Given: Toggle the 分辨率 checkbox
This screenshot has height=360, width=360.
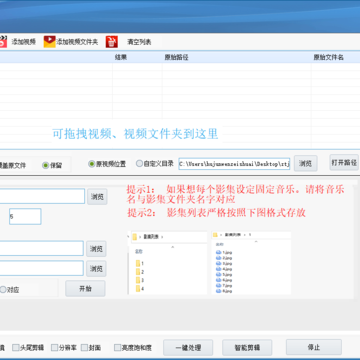Looking at the screenshot, I should [54, 348].
